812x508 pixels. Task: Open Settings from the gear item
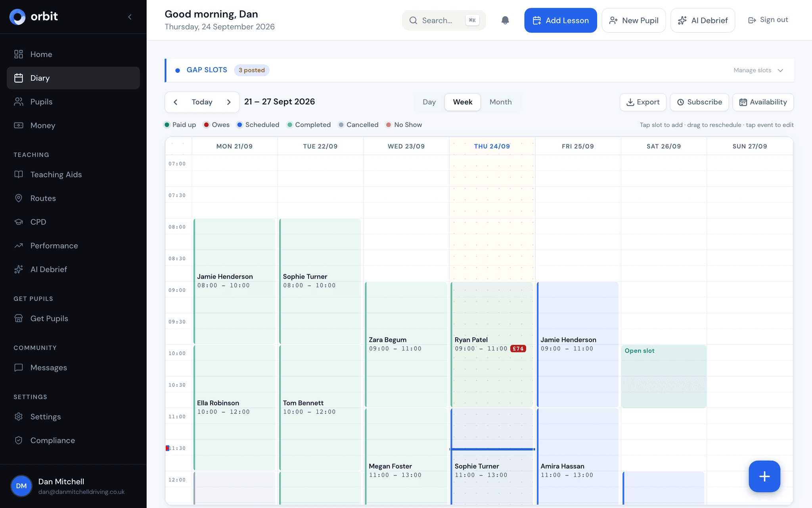point(73,417)
